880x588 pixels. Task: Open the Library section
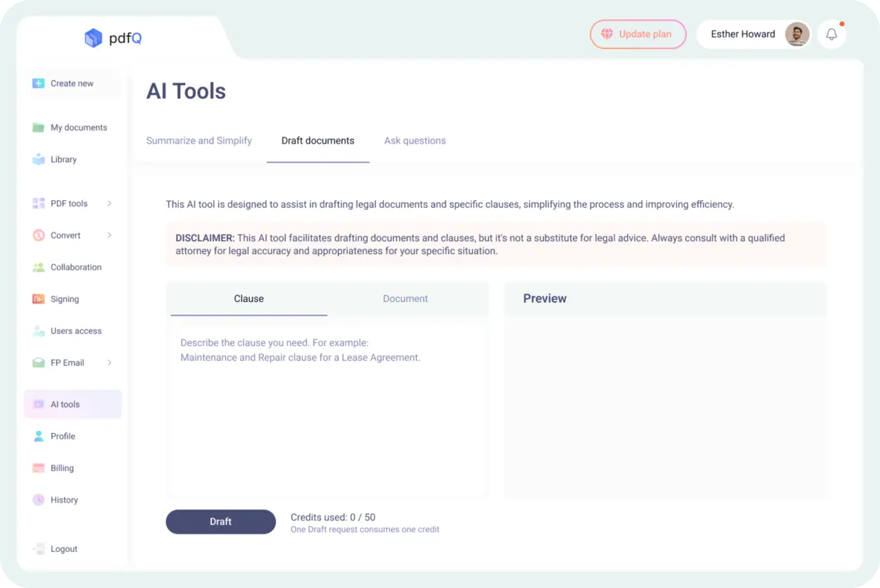(64, 159)
